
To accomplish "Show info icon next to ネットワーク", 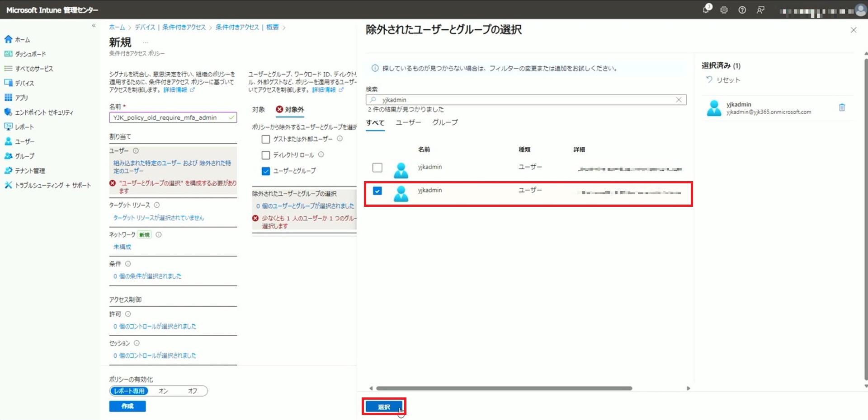I will tap(159, 234).
